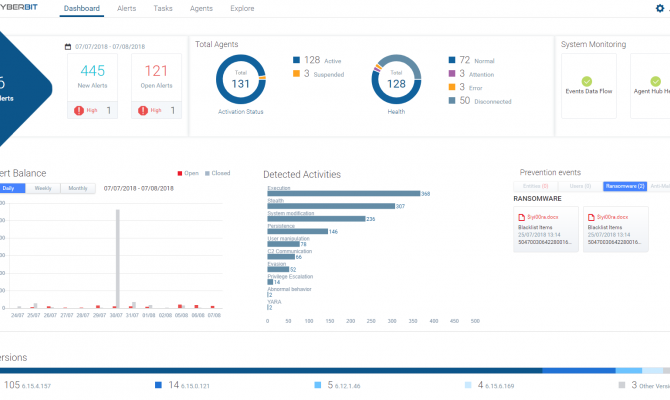Click the Disconnected legend swatch
670x400 pixels.
[x=452, y=100]
